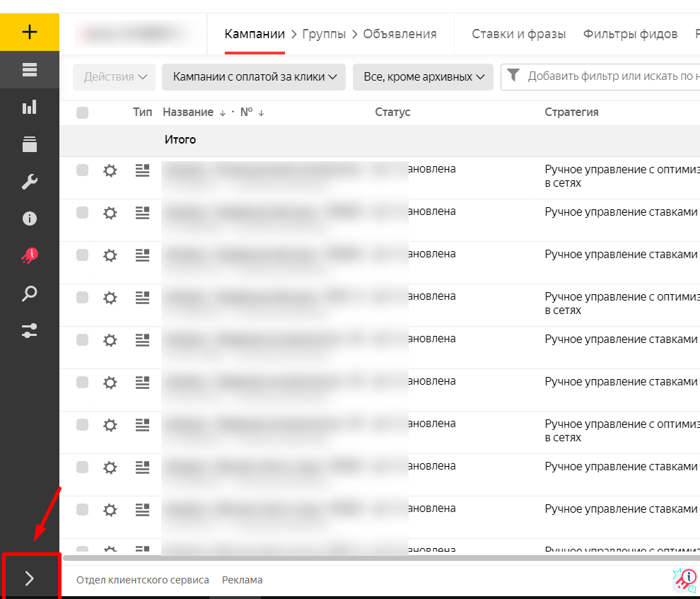Switch to the Группы tab
The width and height of the screenshot is (700, 599).
pyautogui.click(x=324, y=34)
